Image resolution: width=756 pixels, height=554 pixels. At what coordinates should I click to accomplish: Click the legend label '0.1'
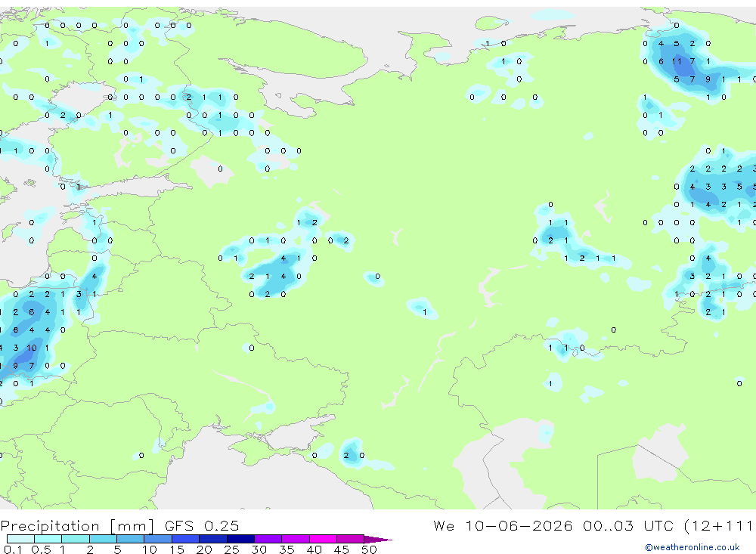tap(13, 549)
